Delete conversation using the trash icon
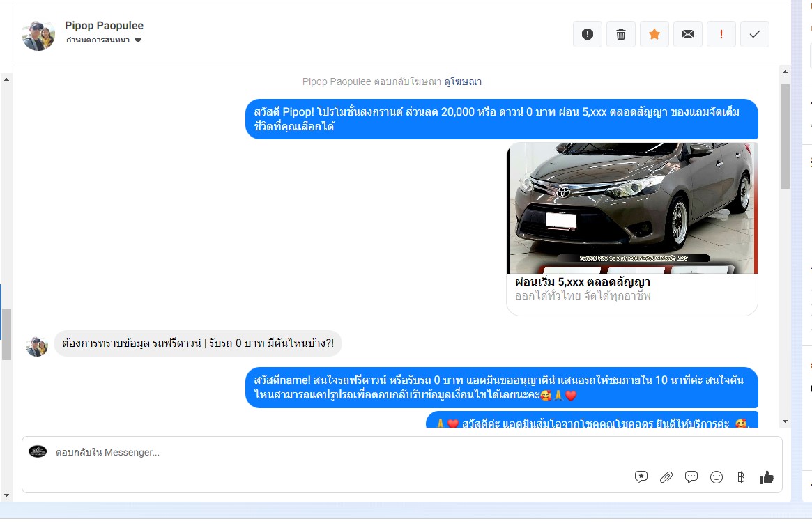This screenshot has width=812, height=528. click(621, 34)
